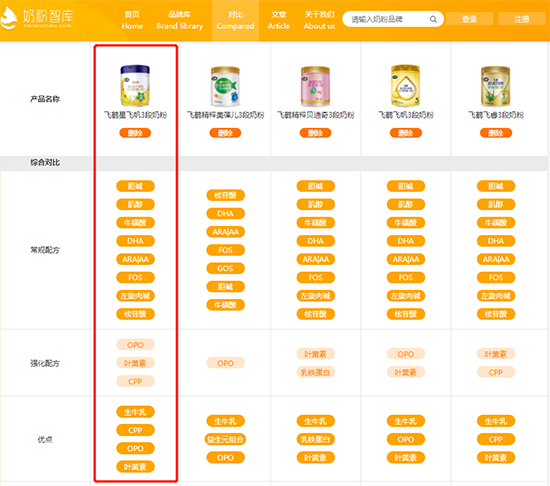The image size is (550, 486).
Task: Select the 对比 Compared tab
Action: (x=235, y=20)
